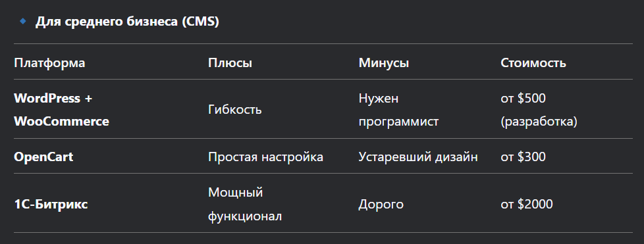
Task: Click the word 'WooCommerce' in the first row
Action: click(62, 122)
